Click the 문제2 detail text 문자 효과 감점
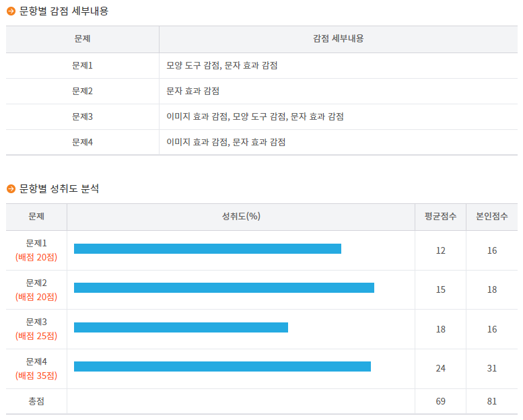Screen dimensions: 523x420 [193, 91]
